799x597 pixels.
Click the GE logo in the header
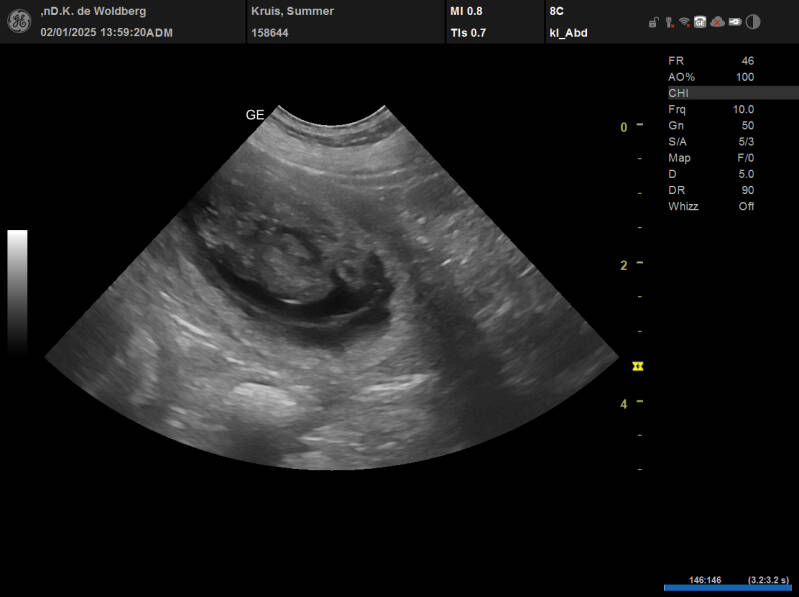click(x=19, y=21)
